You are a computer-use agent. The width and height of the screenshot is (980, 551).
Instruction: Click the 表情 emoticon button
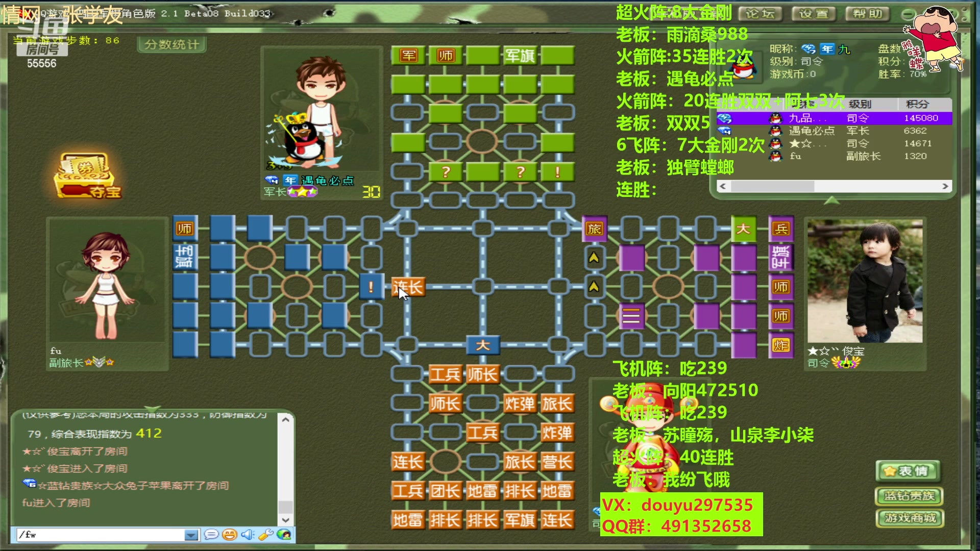(x=909, y=471)
